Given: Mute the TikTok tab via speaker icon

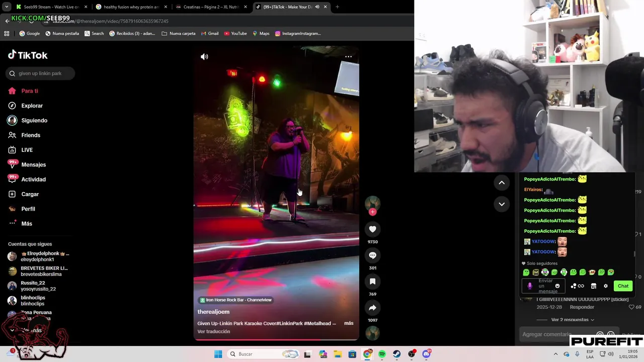Looking at the screenshot, I should (x=317, y=7).
